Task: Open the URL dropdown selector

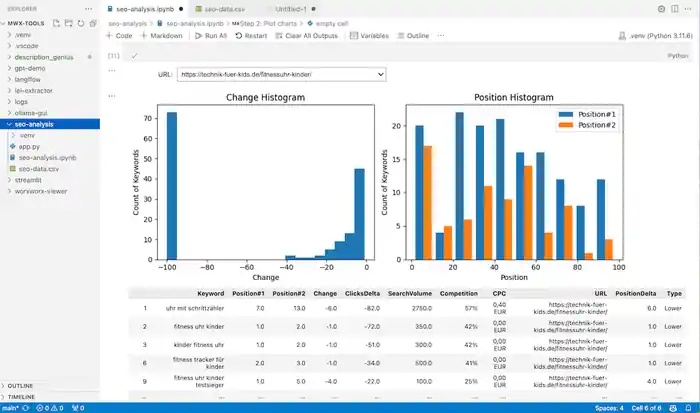Action: 282,75
